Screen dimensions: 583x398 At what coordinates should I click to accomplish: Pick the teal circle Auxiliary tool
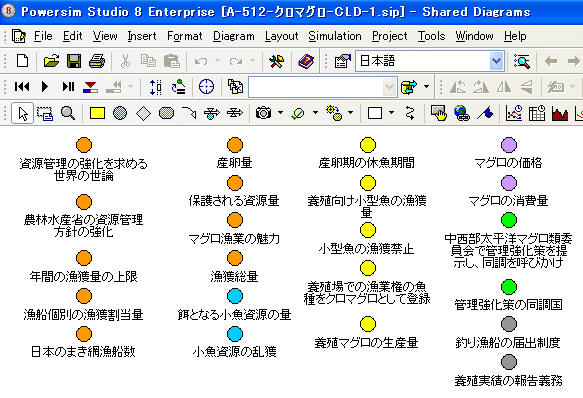coord(120,113)
